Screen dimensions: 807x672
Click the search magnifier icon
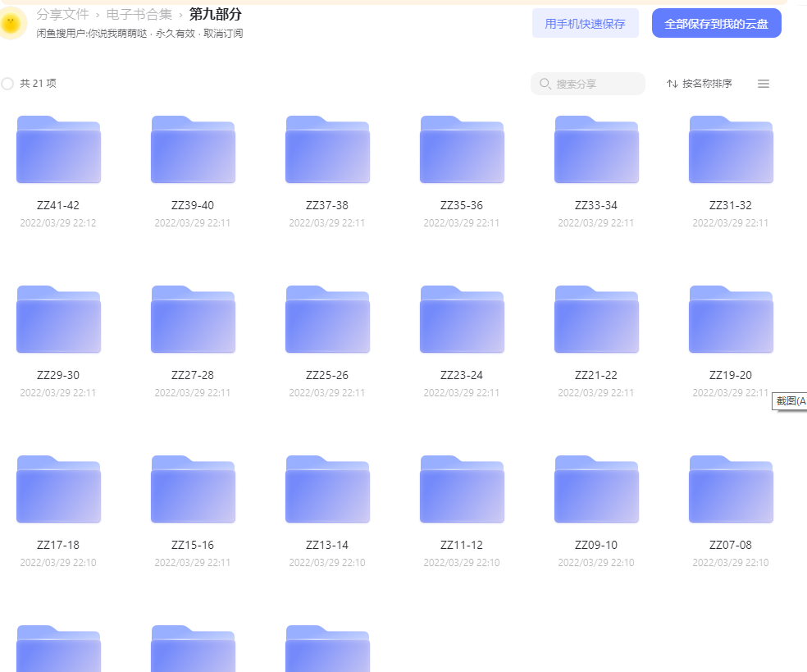[x=545, y=84]
